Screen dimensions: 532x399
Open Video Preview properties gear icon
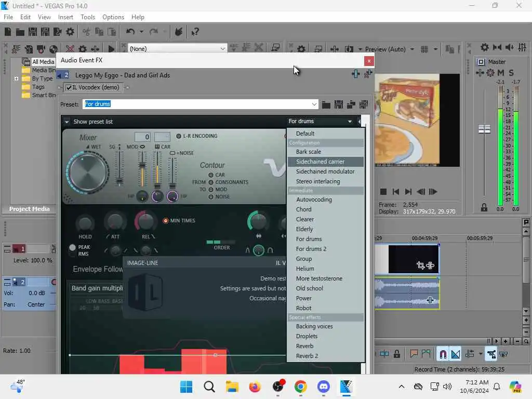301,49
